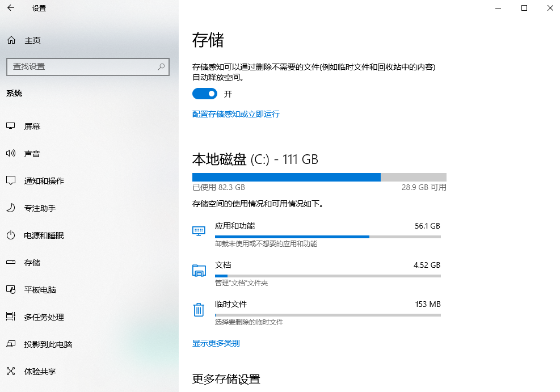560x392 pixels.
Task: Click the 56.1 GB size value
Action: [x=427, y=226]
